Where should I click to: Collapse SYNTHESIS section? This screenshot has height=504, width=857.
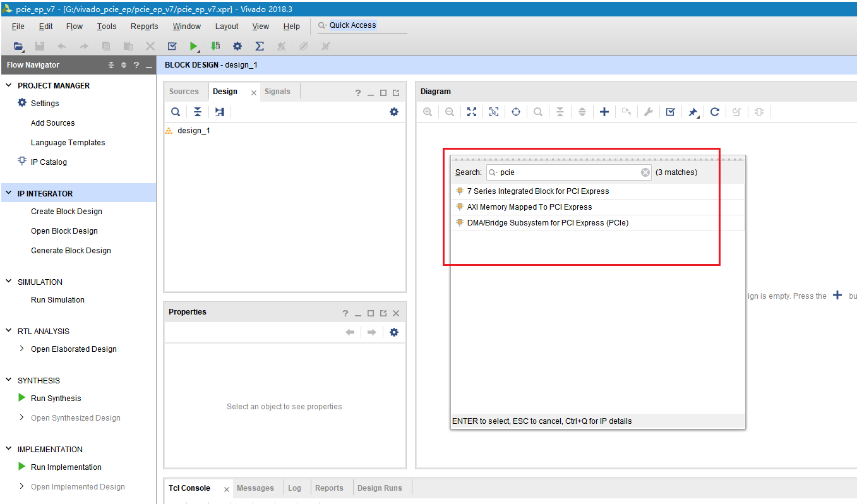[8, 380]
